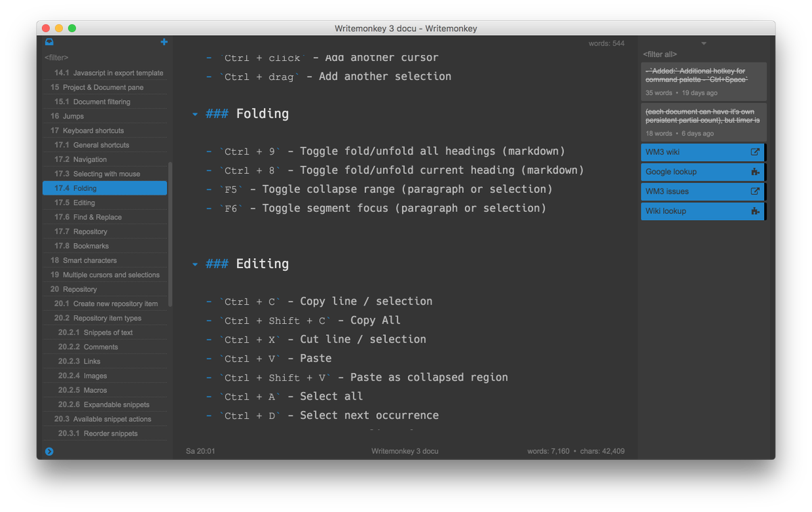Select 17.8 Bookmarks
812x512 pixels.
tap(105, 246)
